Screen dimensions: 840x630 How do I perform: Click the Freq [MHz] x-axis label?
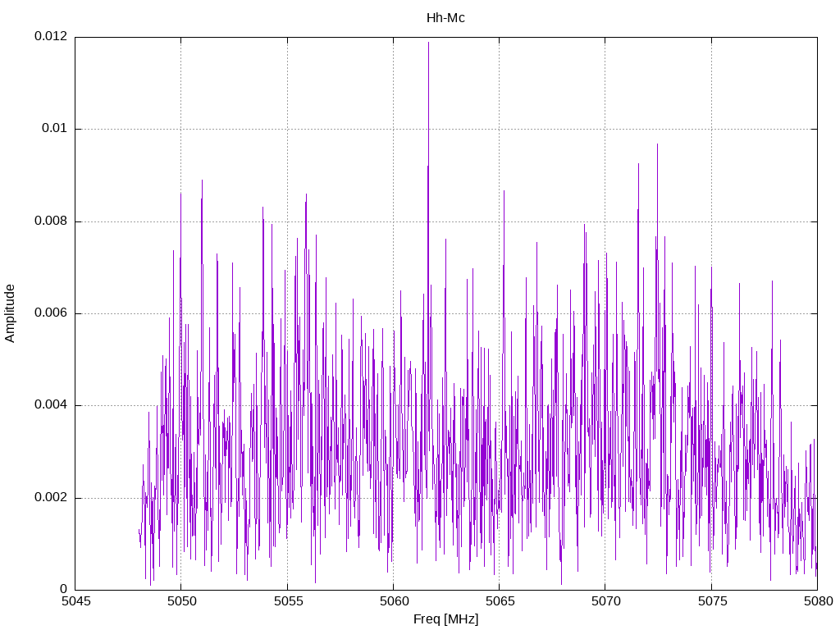pos(445,619)
